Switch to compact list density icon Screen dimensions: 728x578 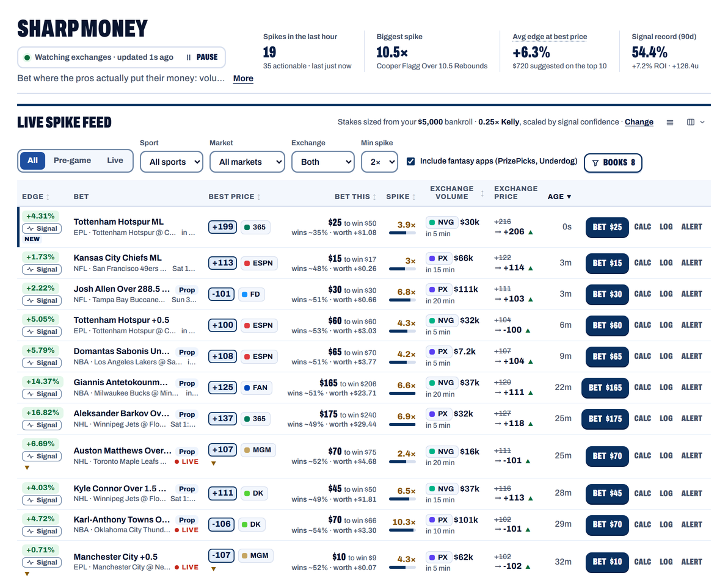(669, 123)
